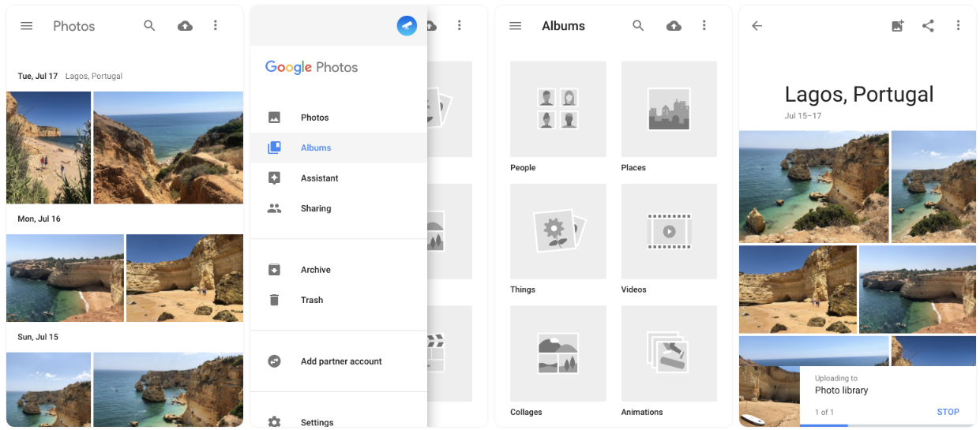The width and height of the screenshot is (980, 430).
Task: Click the partner account swap icon
Action: click(x=274, y=361)
